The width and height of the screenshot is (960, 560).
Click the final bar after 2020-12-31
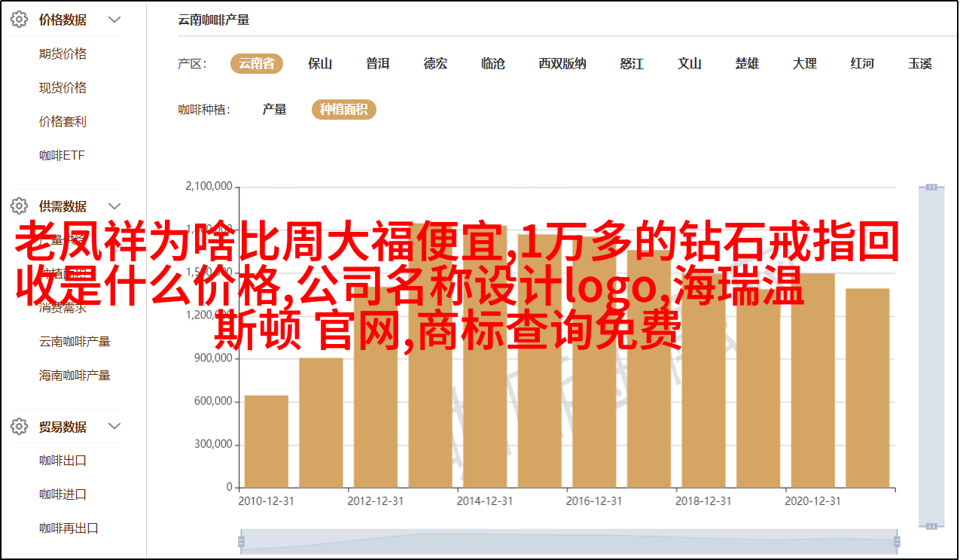867,388
